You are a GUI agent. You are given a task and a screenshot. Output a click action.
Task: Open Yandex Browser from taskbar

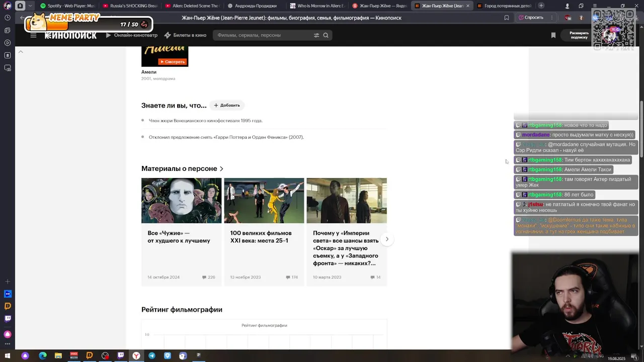click(x=136, y=355)
